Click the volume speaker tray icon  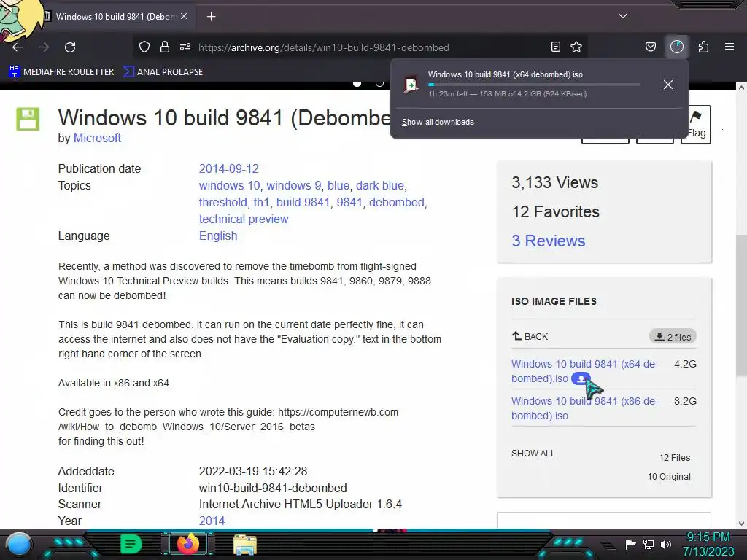666,544
